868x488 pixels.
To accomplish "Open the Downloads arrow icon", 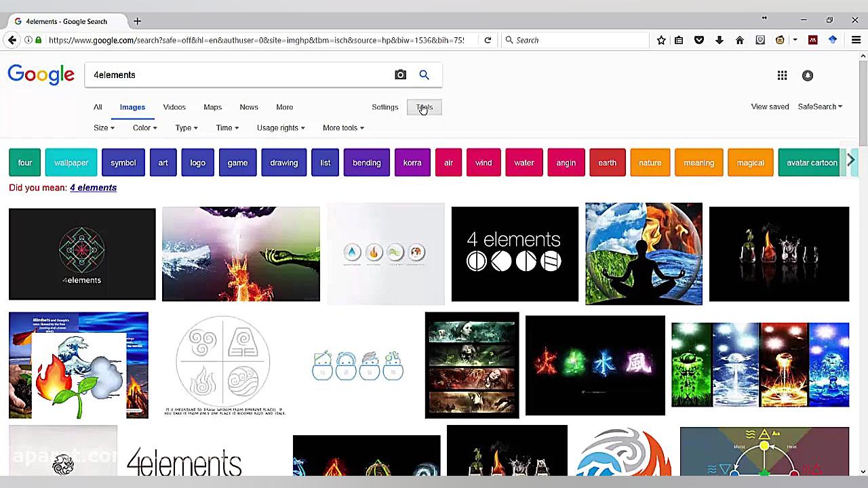I will coord(719,40).
